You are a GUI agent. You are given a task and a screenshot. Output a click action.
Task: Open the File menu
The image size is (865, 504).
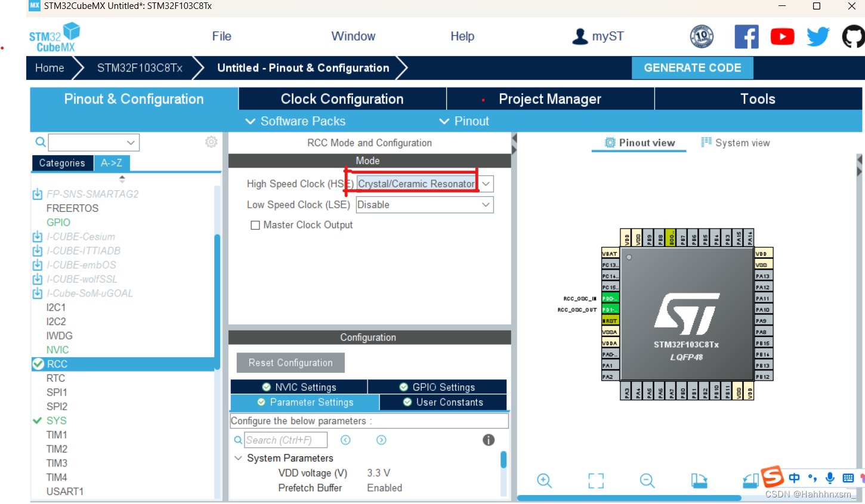click(x=222, y=36)
